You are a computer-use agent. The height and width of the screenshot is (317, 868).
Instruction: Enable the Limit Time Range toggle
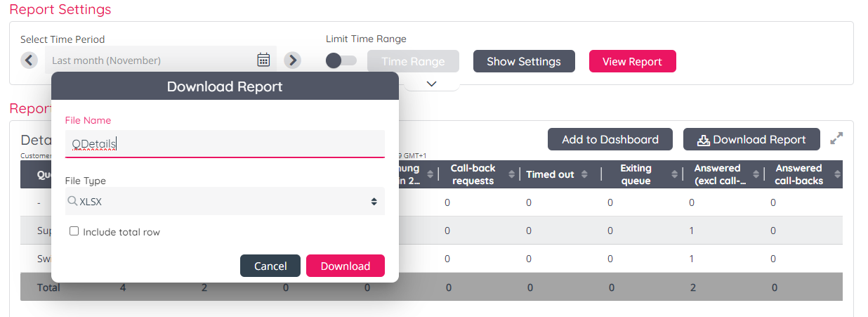tap(341, 61)
